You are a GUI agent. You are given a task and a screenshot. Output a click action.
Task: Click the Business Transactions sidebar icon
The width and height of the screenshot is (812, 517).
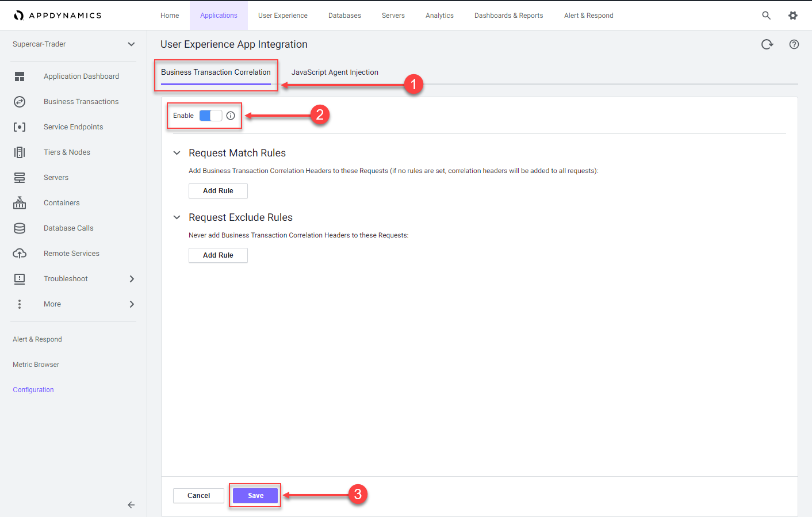point(20,102)
